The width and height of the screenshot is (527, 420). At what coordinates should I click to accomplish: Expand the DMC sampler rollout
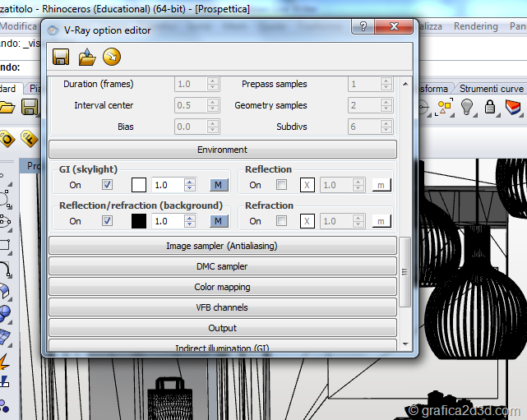(223, 266)
